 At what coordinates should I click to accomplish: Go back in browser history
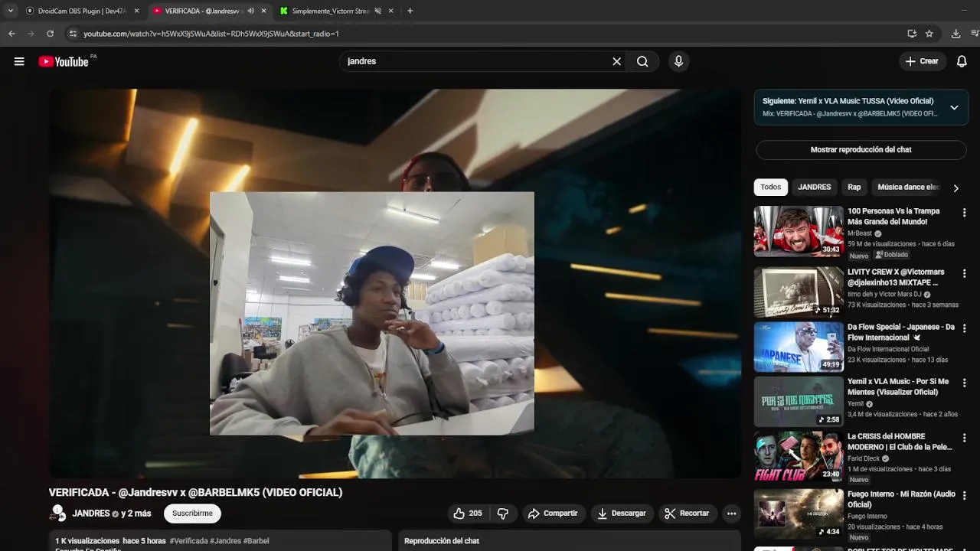point(11,34)
